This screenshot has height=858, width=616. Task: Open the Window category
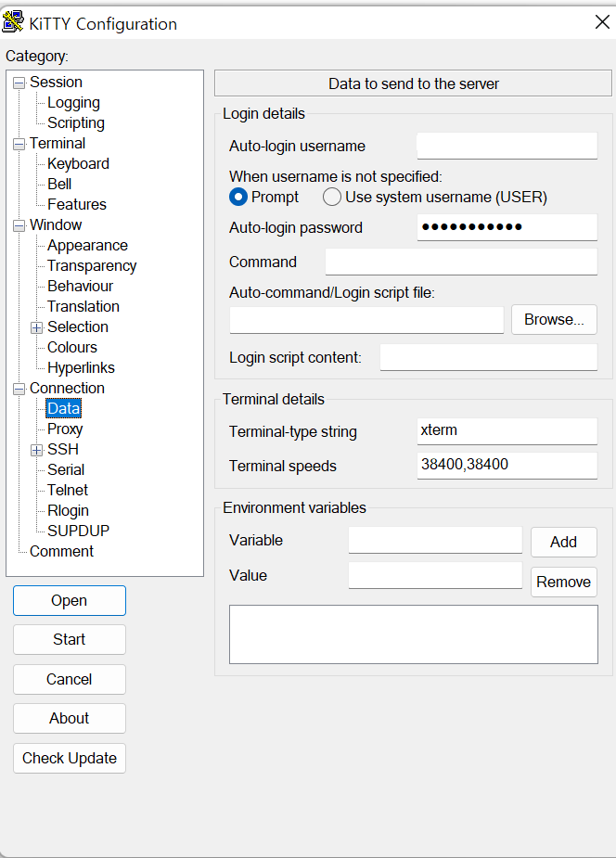pos(56,224)
